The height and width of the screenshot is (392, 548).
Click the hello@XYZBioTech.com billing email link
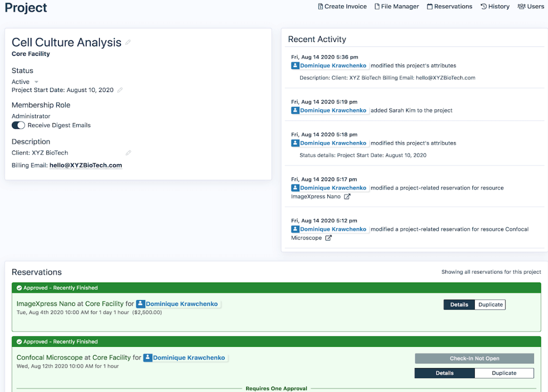(x=86, y=165)
